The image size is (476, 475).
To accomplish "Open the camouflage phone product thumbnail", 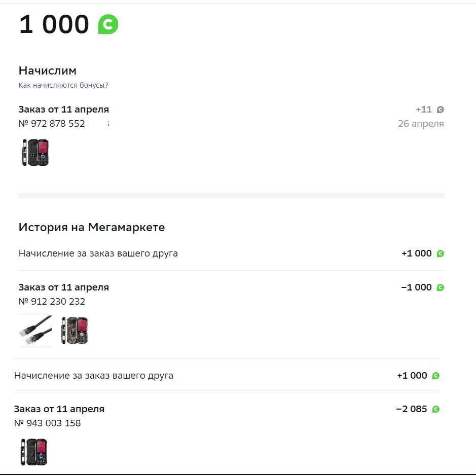I will 75,330.
